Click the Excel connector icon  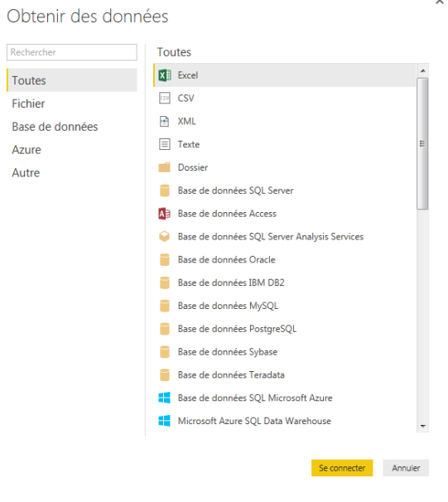pos(165,75)
